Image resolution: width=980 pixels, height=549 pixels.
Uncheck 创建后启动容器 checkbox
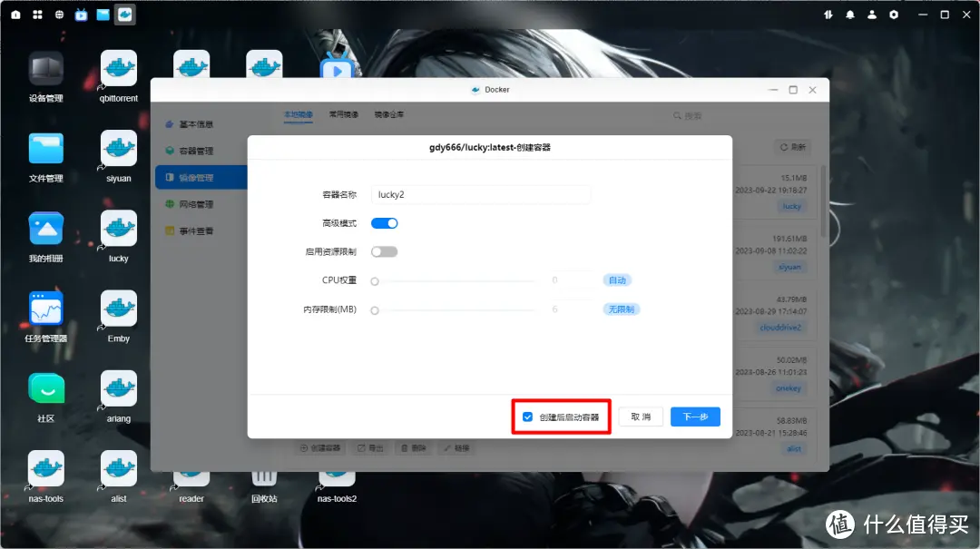(527, 417)
